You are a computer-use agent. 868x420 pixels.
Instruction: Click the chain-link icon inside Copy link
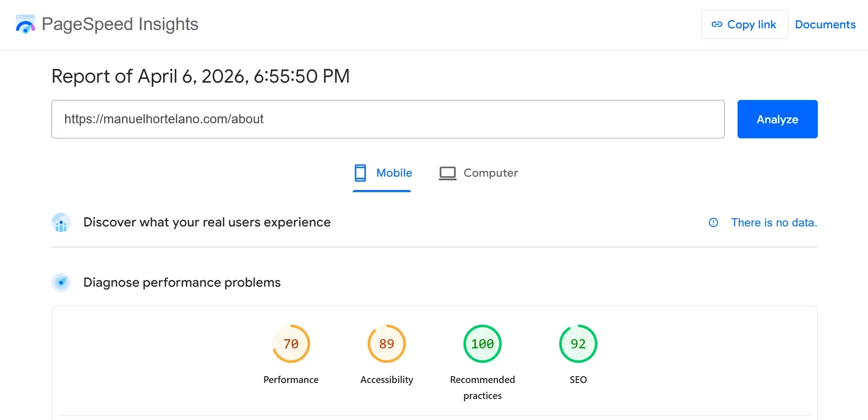pos(717,24)
